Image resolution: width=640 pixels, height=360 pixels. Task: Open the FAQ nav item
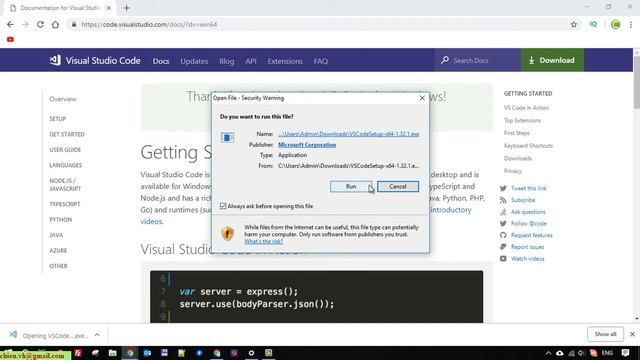[321, 61]
